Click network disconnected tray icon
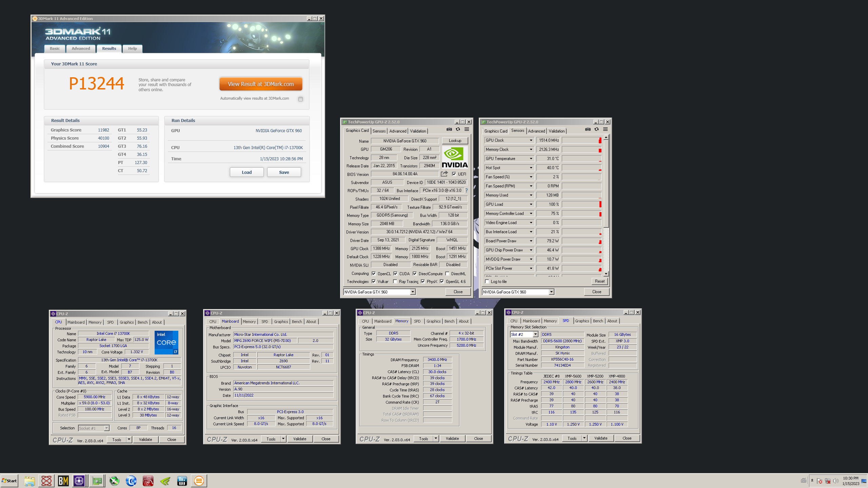 828,481
